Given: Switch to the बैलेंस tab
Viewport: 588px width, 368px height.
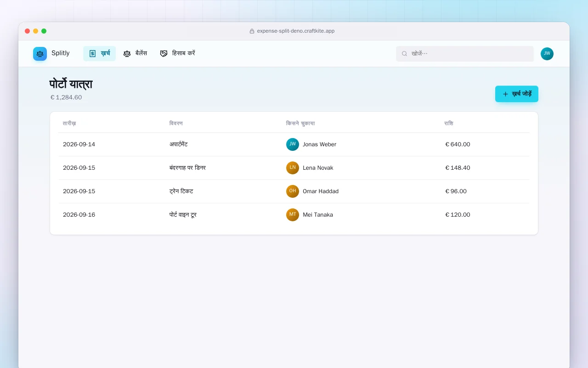Looking at the screenshot, I should pyautogui.click(x=135, y=53).
